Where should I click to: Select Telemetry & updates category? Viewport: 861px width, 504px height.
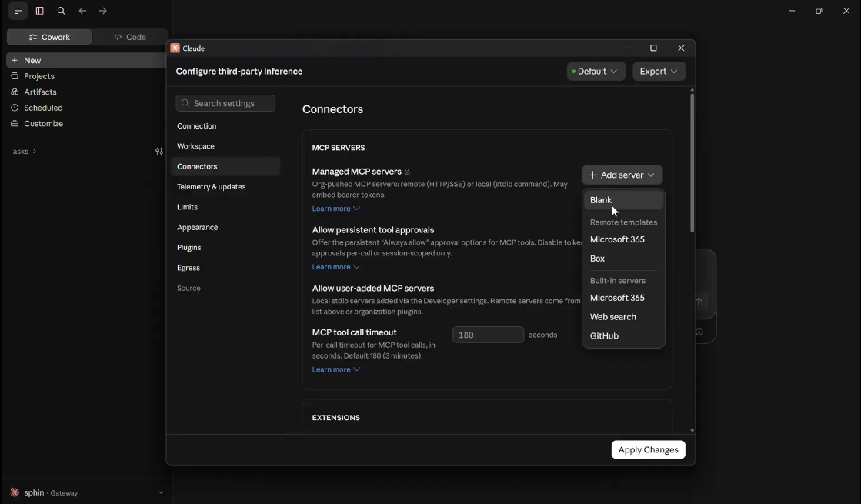coord(225,187)
